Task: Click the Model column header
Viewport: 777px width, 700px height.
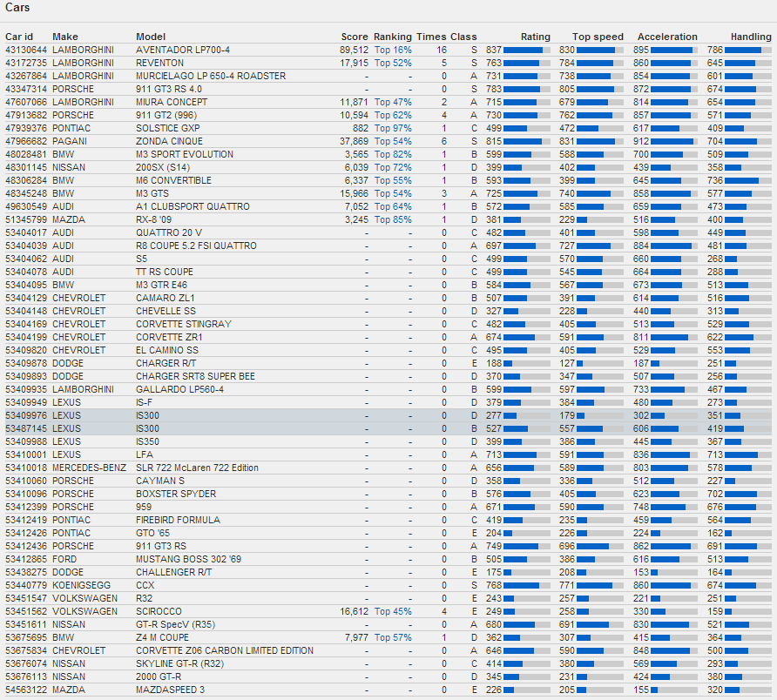Action: 151,37
